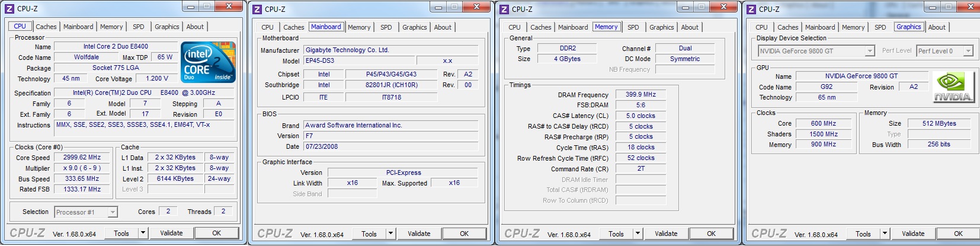Open Graphics tab in CPU window

click(167, 27)
